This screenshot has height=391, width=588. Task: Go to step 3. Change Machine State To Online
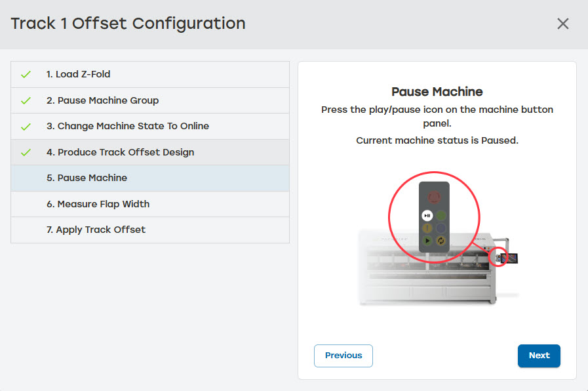[x=127, y=126]
